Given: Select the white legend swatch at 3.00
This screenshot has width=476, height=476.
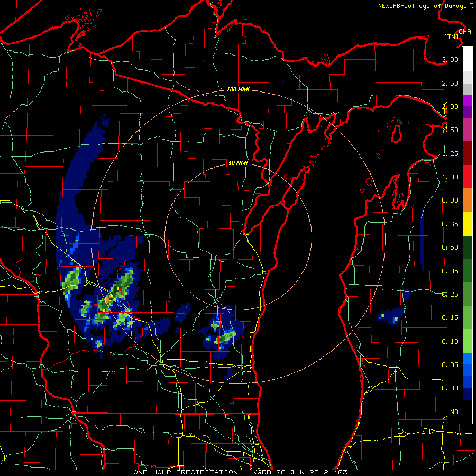Looking at the screenshot, I should tap(467, 59).
